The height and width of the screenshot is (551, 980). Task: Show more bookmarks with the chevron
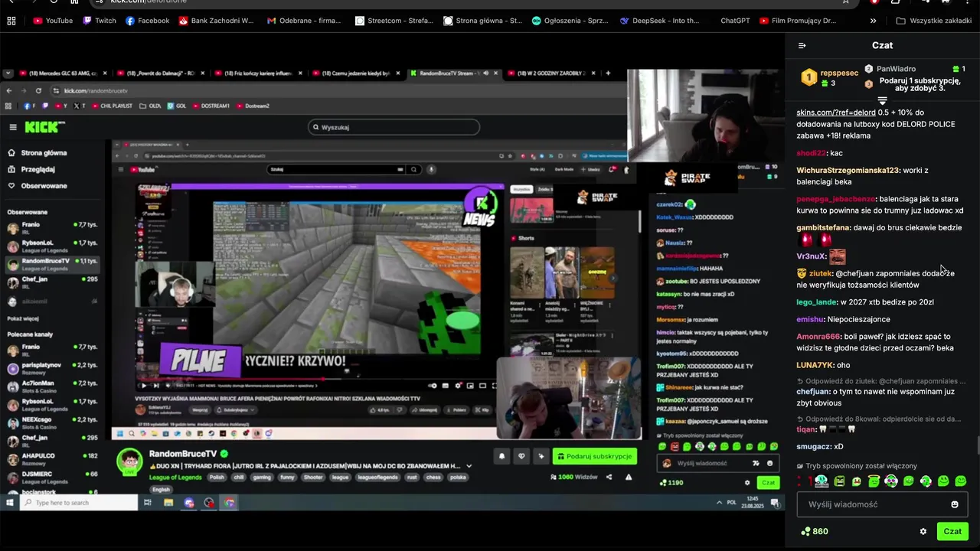pos(874,21)
